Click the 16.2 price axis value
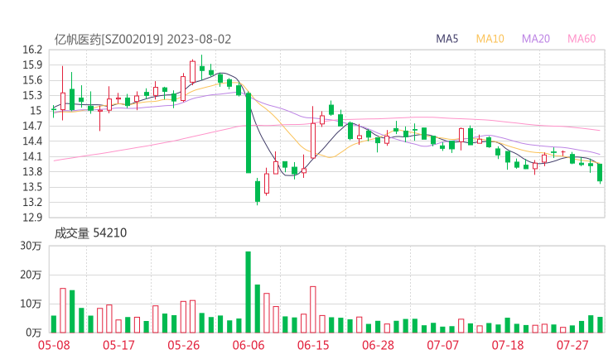The image size is (613, 364). 32,50
